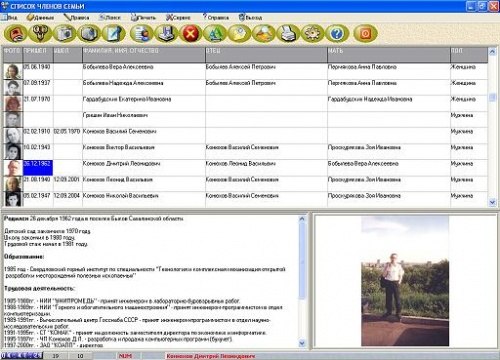Select name cell Коноков Николай Васильевич
The height and width of the screenshot is (360, 500).
144,200
